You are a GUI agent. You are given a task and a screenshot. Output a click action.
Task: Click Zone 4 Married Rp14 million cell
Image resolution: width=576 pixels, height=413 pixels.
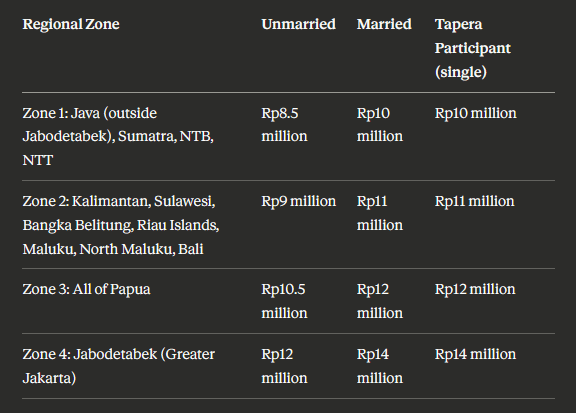pyautogui.click(x=379, y=366)
